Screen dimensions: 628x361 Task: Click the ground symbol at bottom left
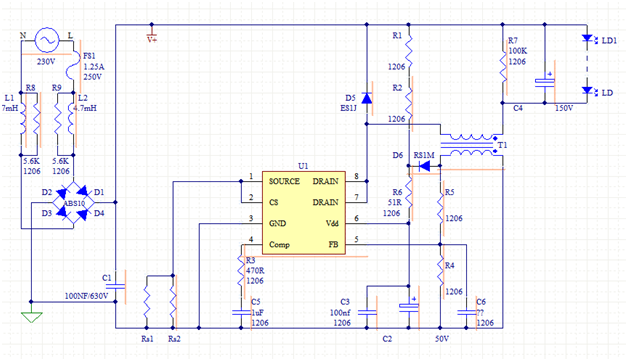pos(31,317)
